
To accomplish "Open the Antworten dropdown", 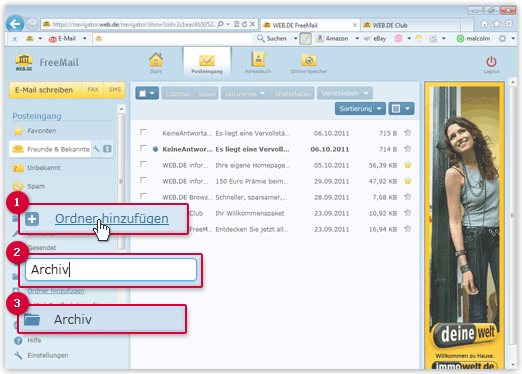I will pos(245,93).
